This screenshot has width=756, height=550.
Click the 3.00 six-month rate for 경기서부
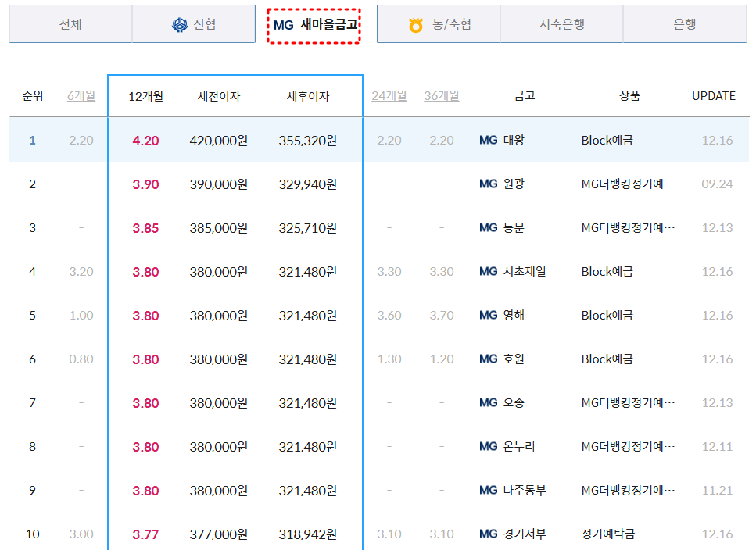coord(81,534)
